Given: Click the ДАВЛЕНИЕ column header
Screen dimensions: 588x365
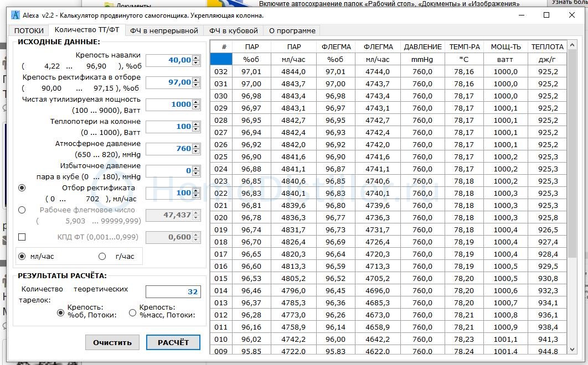Looking at the screenshot, I should [x=422, y=47].
